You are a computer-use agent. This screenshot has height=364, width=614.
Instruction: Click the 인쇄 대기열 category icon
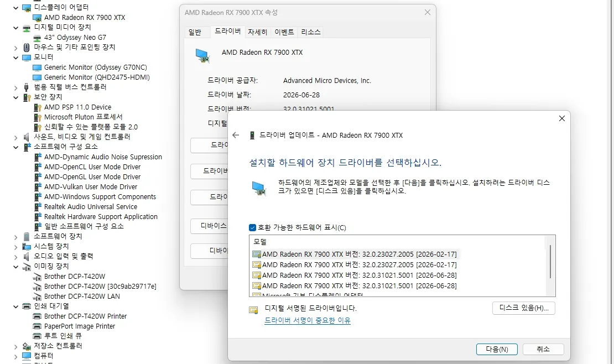pyautogui.click(x=27, y=306)
